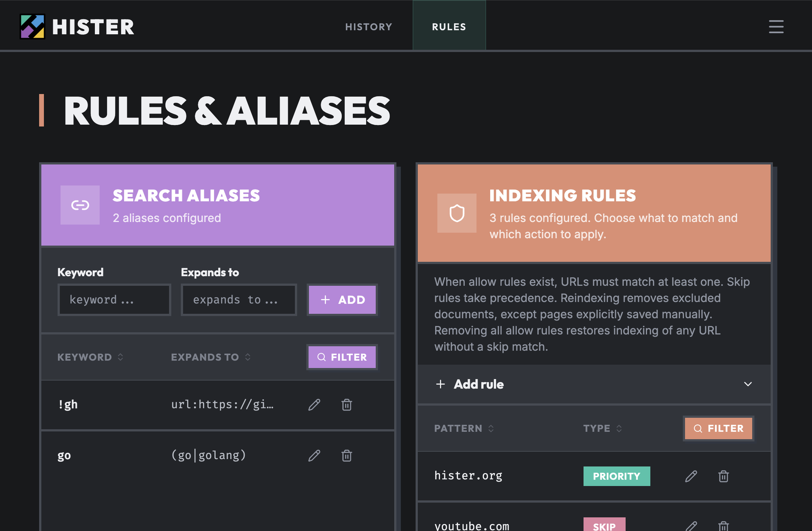Open the hamburger menu
The height and width of the screenshot is (531, 812).
pos(776,27)
